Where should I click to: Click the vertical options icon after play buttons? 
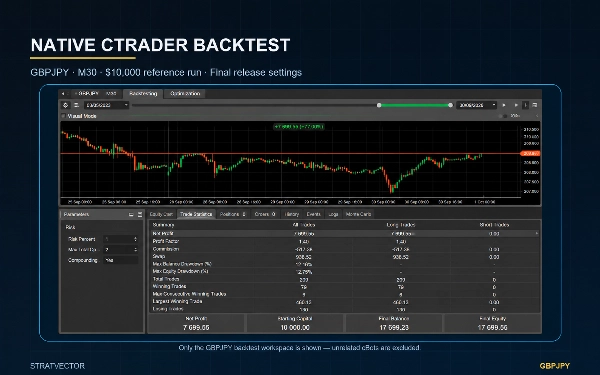[525, 105]
